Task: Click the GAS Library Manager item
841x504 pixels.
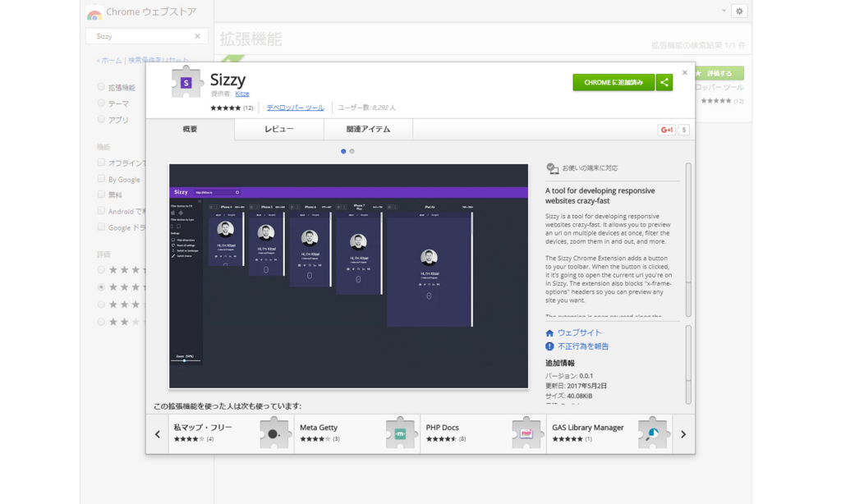Action: 609,433
